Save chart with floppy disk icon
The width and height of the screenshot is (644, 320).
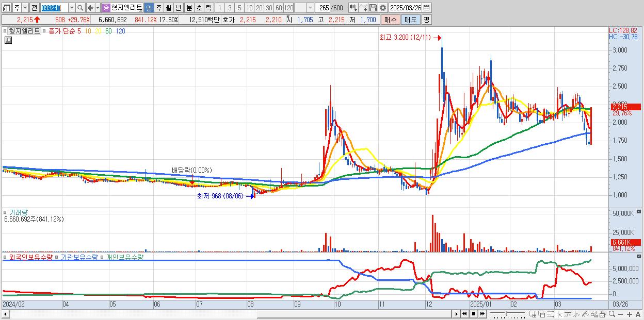tap(373, 8)
